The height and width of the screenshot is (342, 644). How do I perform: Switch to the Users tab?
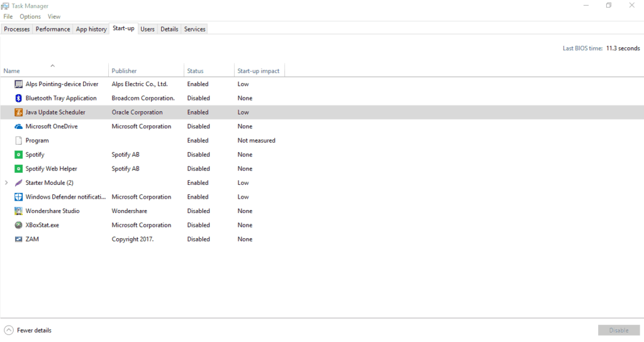pyautogui.click(x=147, y=29)
